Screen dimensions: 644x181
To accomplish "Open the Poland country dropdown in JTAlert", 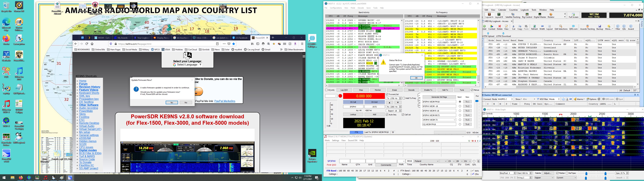I will tap(426, 161).
